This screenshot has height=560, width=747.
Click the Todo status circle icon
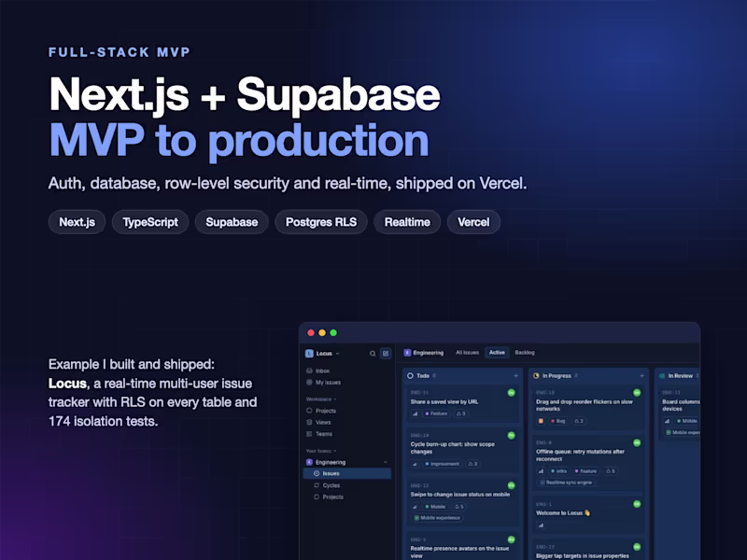pos(410,376)
